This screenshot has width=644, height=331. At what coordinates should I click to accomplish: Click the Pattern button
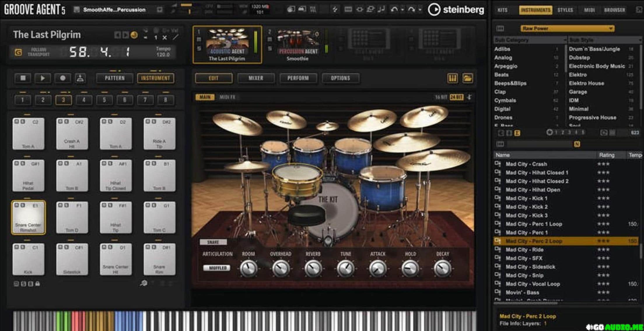pos(115,78)
